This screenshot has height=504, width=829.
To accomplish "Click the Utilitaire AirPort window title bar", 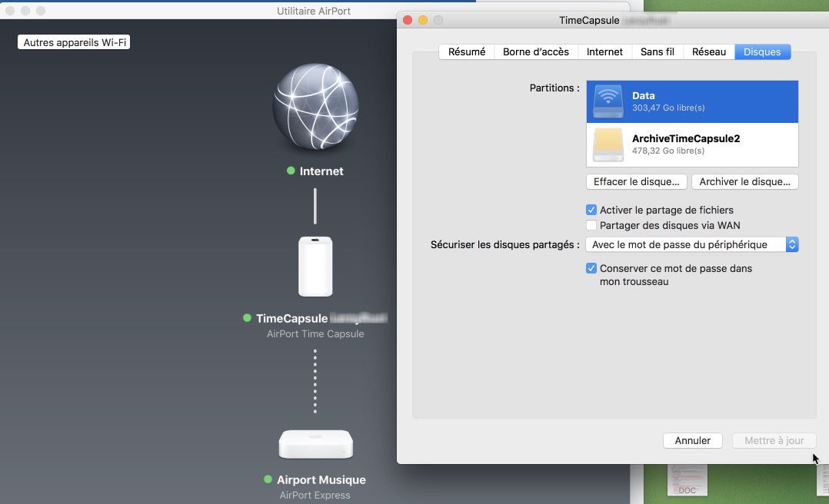I will [314, 11].
